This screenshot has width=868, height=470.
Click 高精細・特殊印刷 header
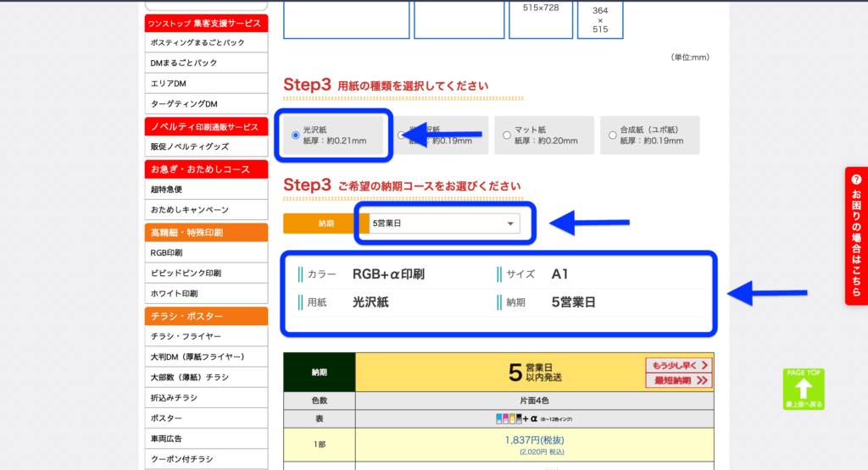[206, 233]
